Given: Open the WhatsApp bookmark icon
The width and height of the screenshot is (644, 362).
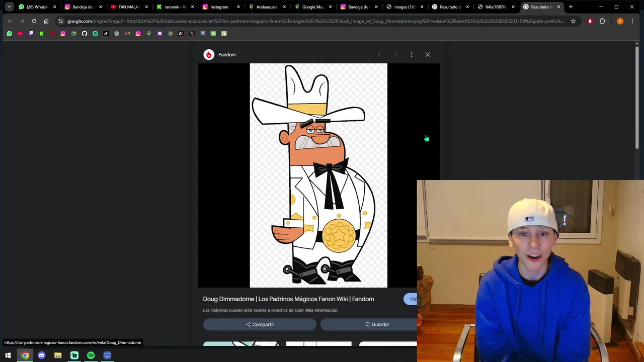Looking at the screenshot, I should coord(9,33).
